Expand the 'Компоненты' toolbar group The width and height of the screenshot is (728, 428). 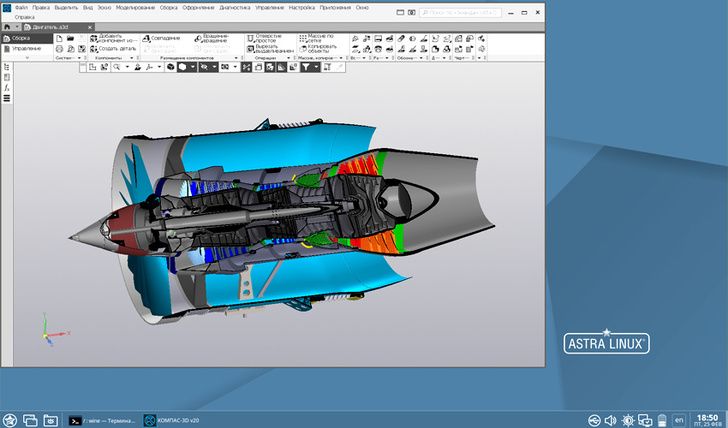click(x=130, y=58)
